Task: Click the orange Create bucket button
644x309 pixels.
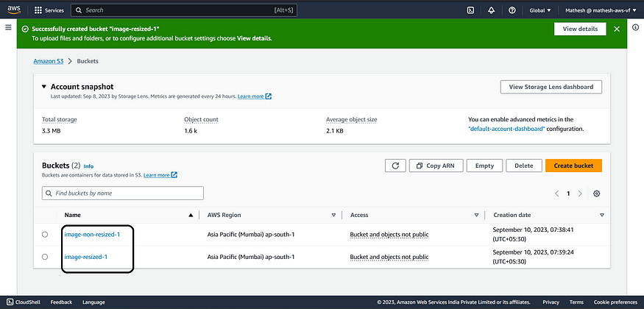Action: (x=573, y=166)
